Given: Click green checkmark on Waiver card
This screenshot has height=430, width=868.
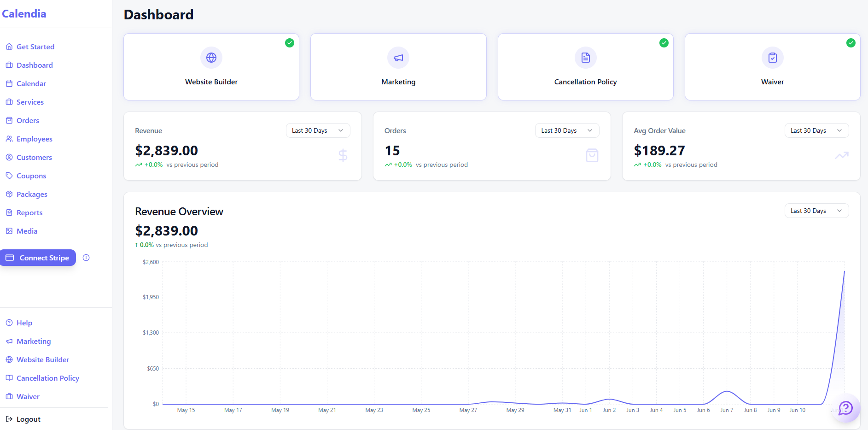Looking at the screenshot, I should point(851,43).
